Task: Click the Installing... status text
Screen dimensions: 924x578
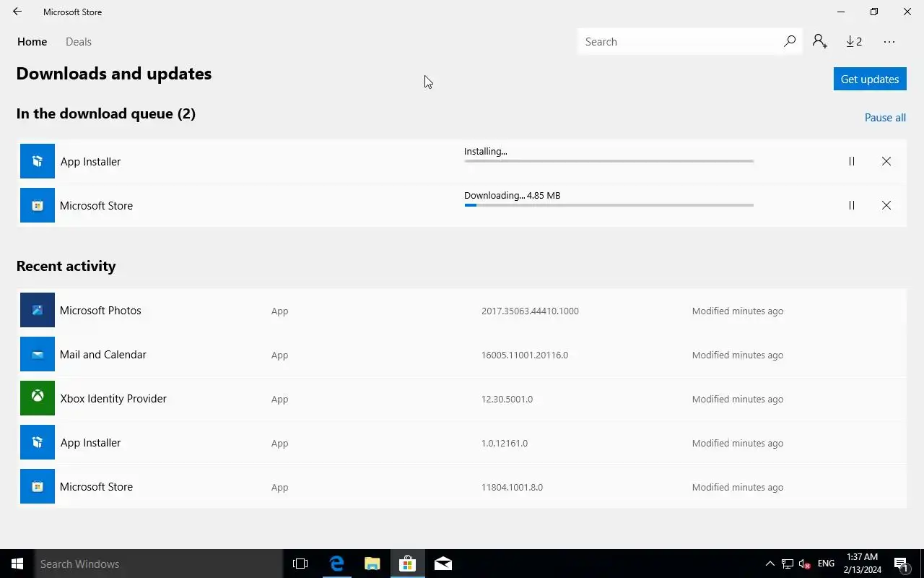Action: (x=485, y=151)
